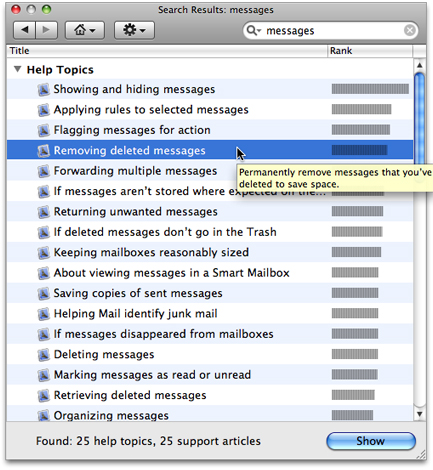
Task: Clear the search field with the X icon
Action: point(410,31)
